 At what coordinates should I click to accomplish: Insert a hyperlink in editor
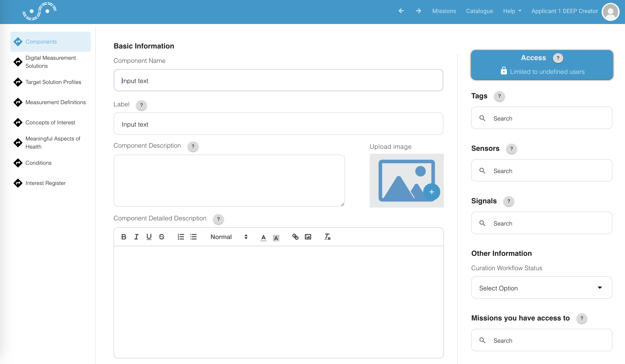pos(295,237)
